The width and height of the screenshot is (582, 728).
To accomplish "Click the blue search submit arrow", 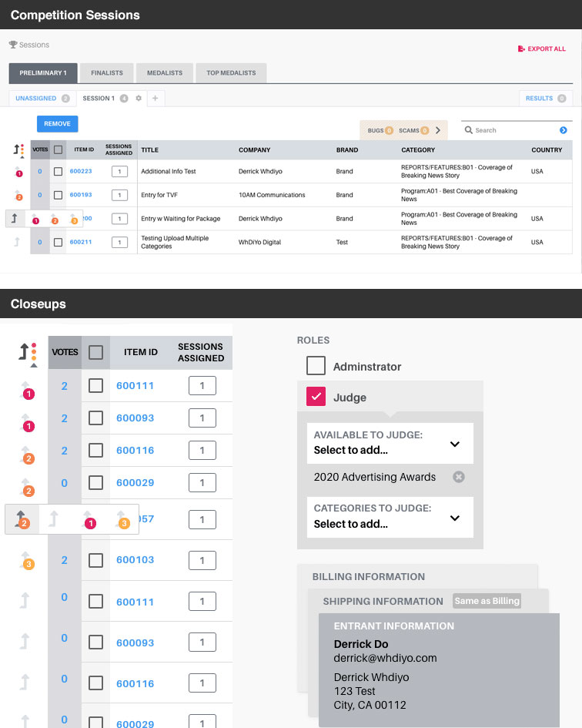I will click(x=564, y=130).
